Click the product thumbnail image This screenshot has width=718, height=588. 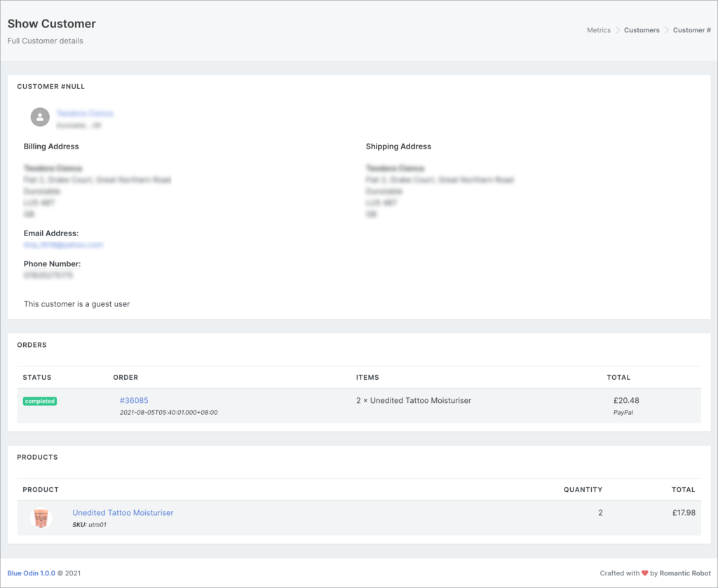41,517
